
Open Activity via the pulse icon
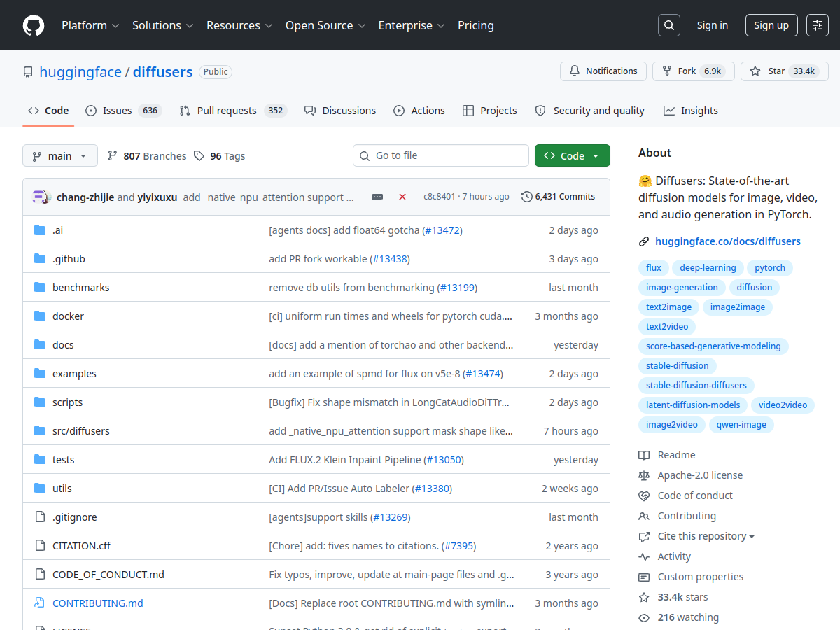[x=643, y=556]
